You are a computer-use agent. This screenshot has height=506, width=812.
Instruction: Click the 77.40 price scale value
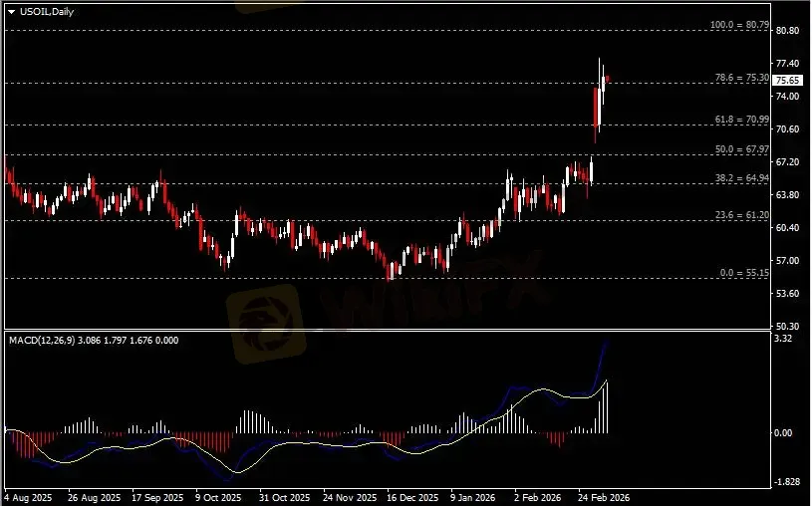788,63
